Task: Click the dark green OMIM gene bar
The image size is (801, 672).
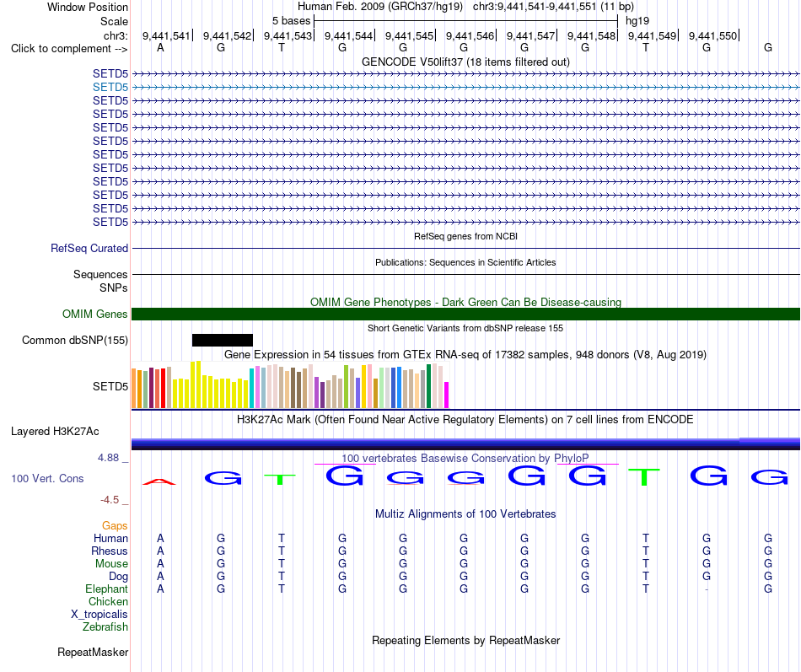Action: pos(465,314)
